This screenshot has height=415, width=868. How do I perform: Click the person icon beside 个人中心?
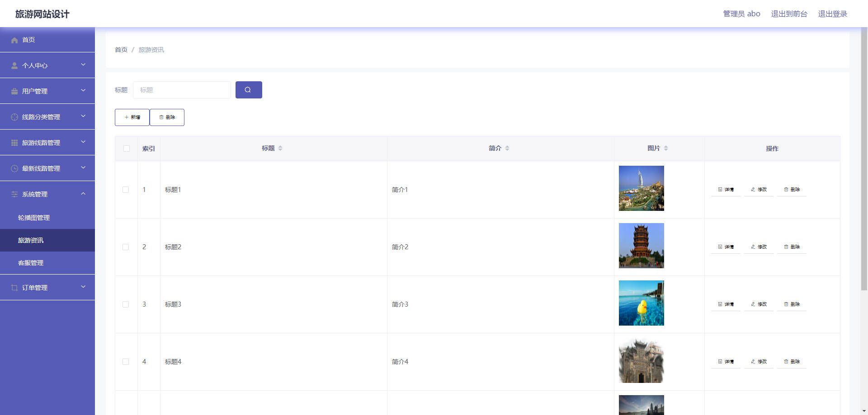pyautogui.click(x=14, y=65)
